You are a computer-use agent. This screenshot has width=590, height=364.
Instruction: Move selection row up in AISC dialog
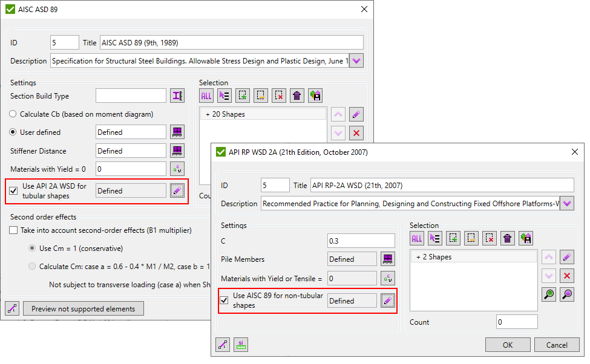pos(338,114)
